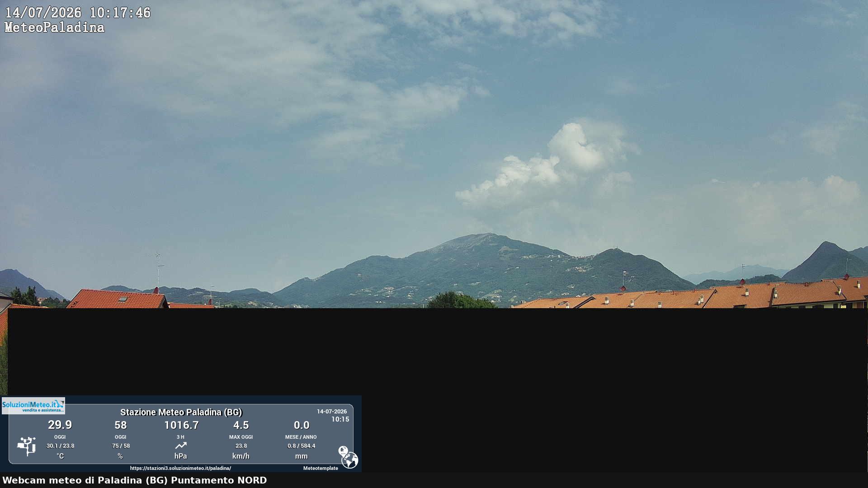Viewport: 868px width, 488px height.
Task: Click the 75 / 58 humidity range
Action: [x=121, y=446]
